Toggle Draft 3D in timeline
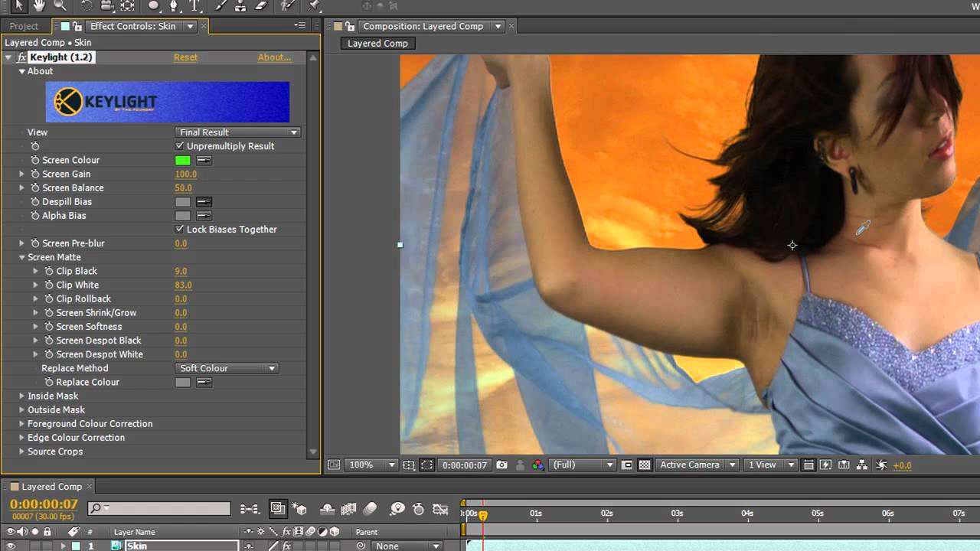Viewport: 980px width, 551px height. [x=300, y=508]
